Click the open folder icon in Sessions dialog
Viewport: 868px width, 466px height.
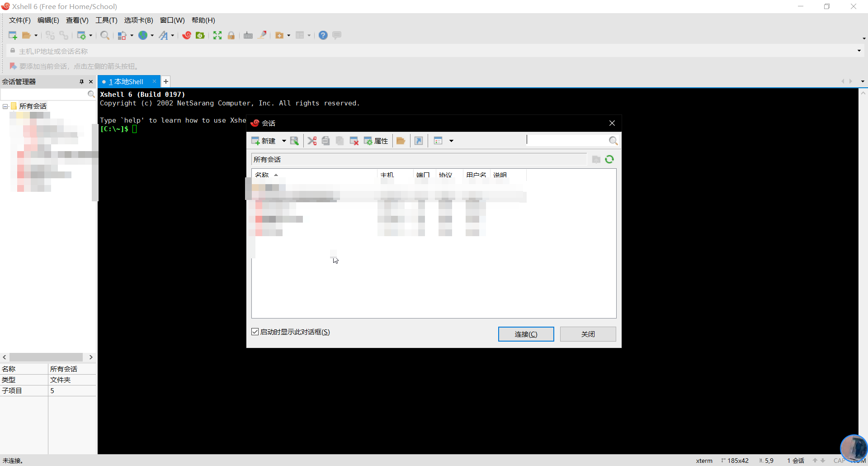point(401,141)
